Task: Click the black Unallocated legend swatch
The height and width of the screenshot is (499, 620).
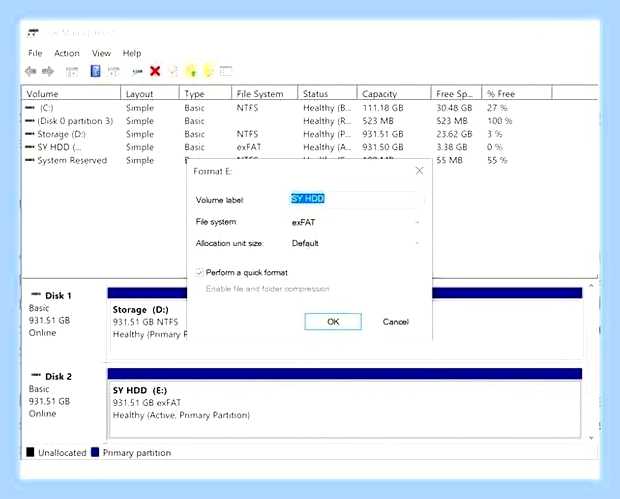Action: [x=30, y=452]
